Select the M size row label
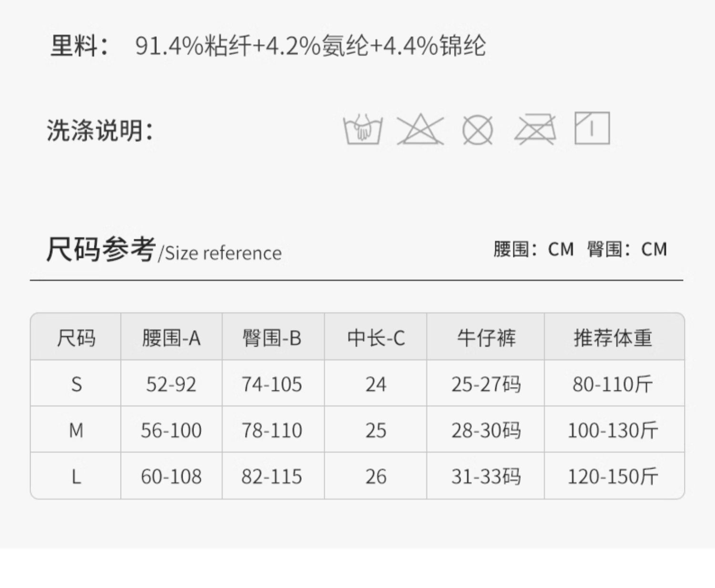The height and width of the screenshot is (588, 715). (76, 430)
